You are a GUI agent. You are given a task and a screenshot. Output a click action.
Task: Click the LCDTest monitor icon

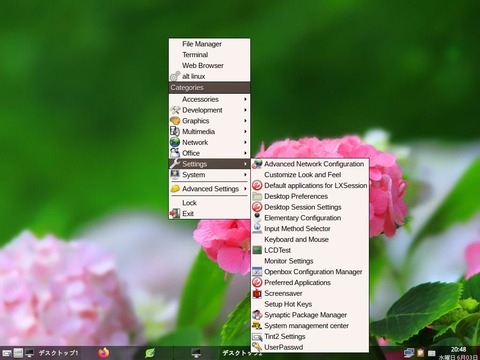[x=257, y=250]
